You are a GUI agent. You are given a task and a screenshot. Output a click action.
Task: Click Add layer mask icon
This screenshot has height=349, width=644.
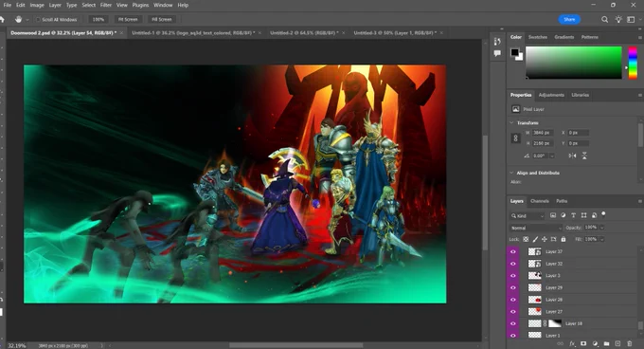coord(583,343)
